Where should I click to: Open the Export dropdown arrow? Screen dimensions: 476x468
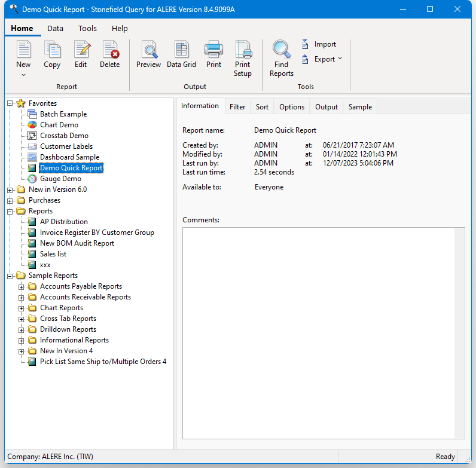(340, 59)
